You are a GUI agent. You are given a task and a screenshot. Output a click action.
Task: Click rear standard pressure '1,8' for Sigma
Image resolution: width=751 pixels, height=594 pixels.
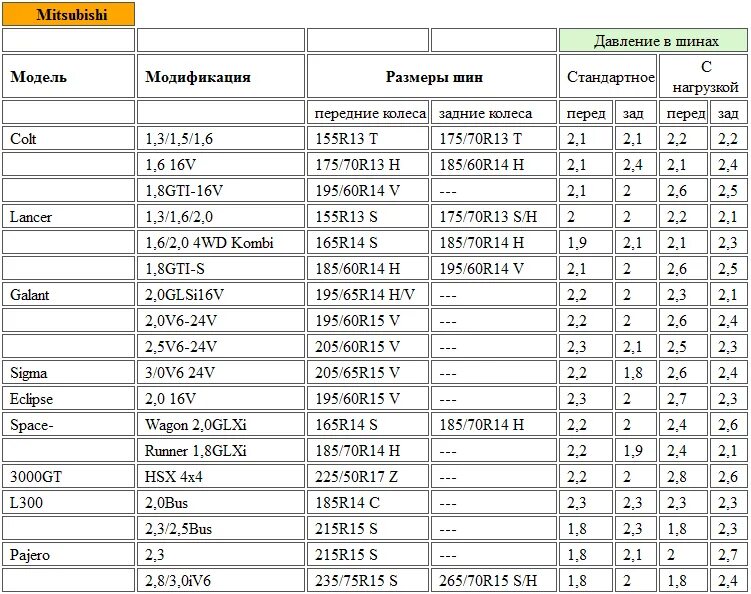pyautogui.click(x=636, y=372)
